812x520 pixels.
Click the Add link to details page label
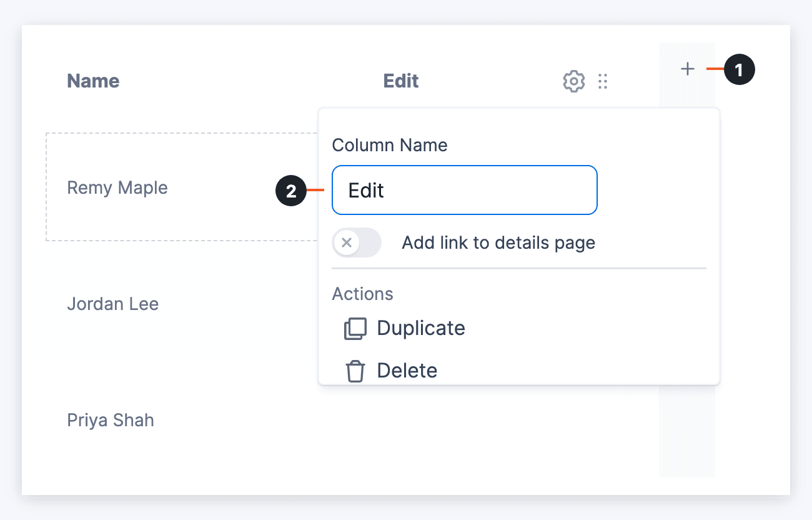pyautogui.click(x=498, y=243)
